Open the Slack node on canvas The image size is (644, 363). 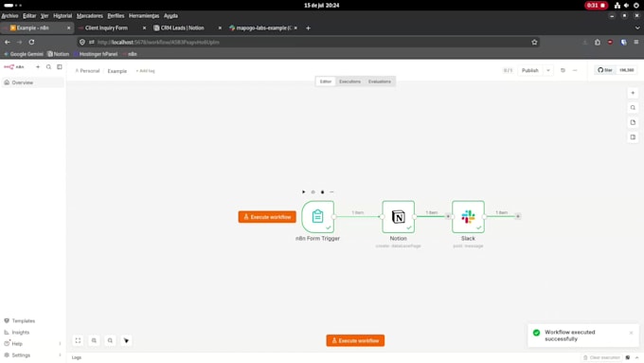point(468,217)
